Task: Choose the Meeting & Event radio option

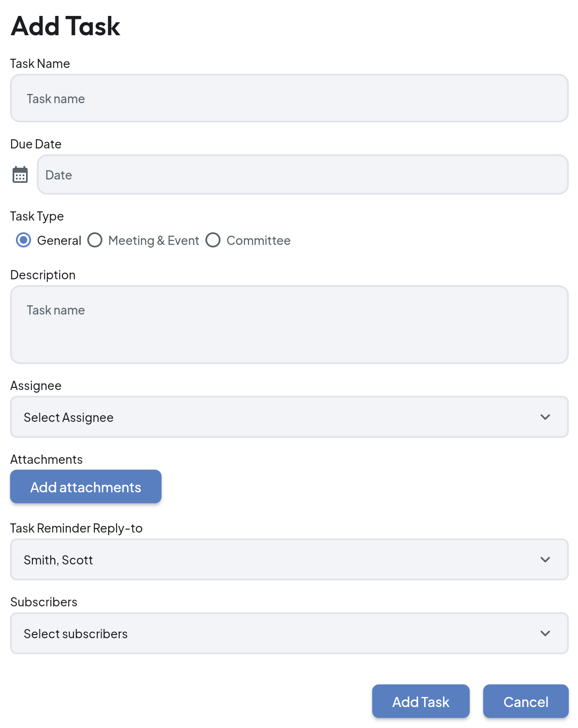Action: coord(95,240)
